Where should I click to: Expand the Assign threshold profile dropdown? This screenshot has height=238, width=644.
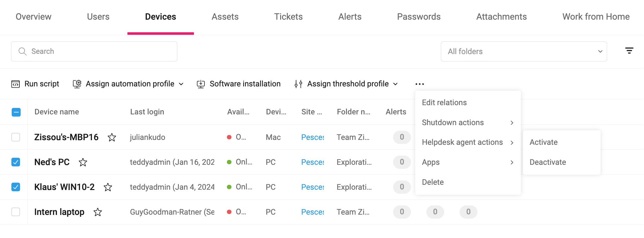[396, 84]
